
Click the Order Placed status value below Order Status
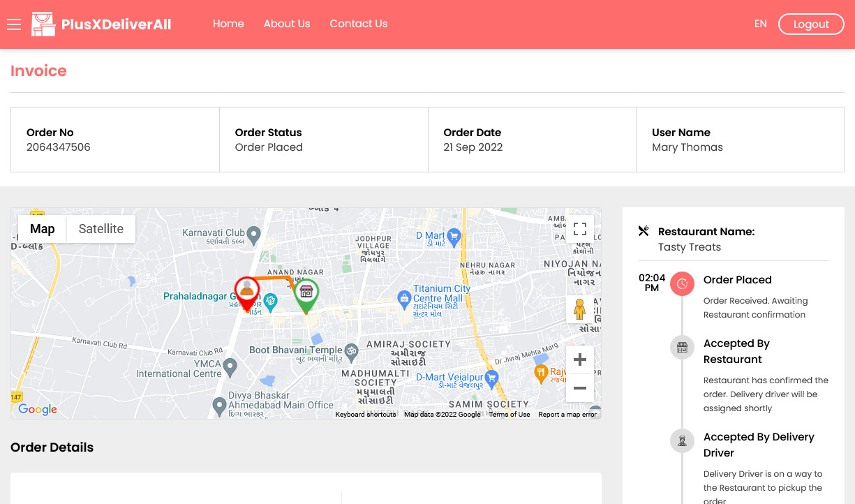pyautogui.click(x=269, y=147)
